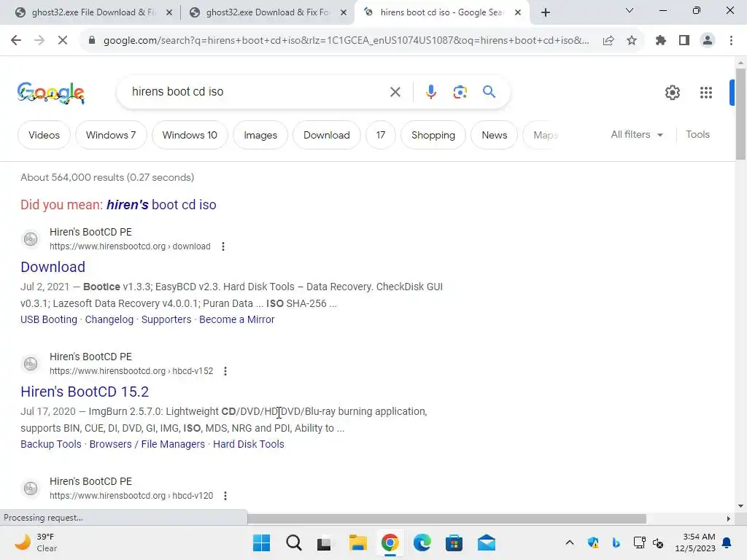Viewport: 747px width, 560px height.
Task: Select the Windows 7 filter chip
Action: click(111, 135)
